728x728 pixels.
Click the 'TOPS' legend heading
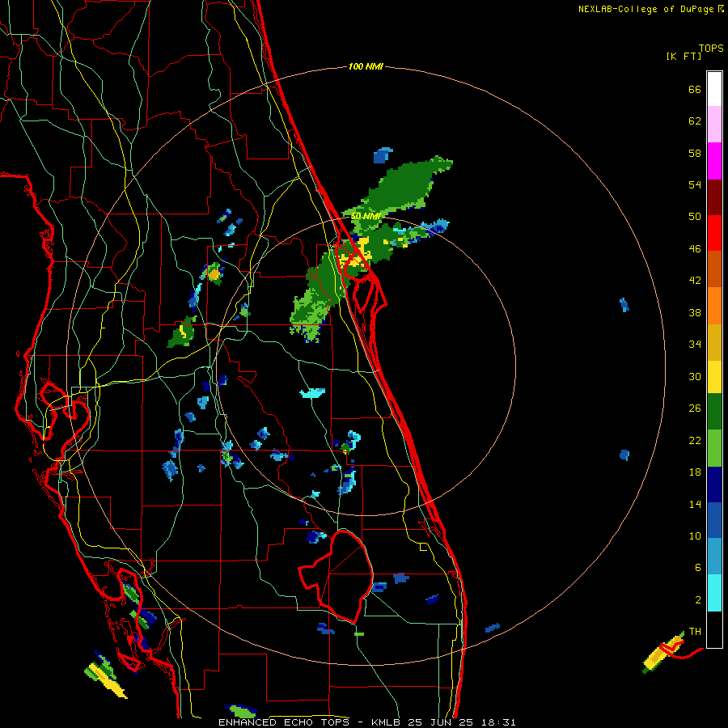[711, 49]
